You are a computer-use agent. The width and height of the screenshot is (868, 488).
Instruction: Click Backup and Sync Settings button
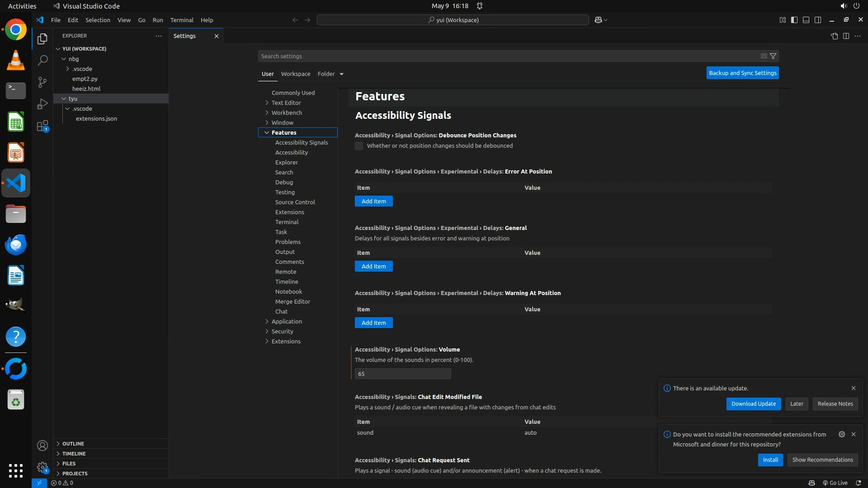(742, 73)
